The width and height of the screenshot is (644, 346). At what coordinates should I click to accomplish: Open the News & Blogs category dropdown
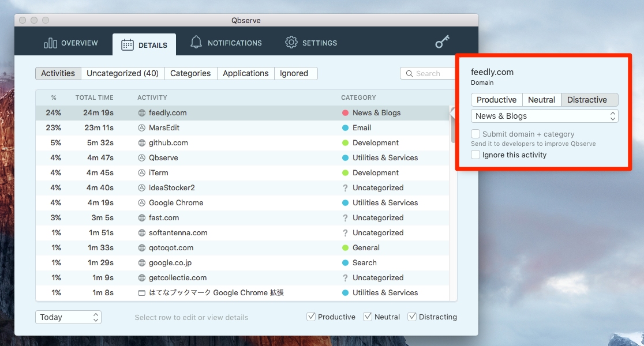[x=544, y=116]
